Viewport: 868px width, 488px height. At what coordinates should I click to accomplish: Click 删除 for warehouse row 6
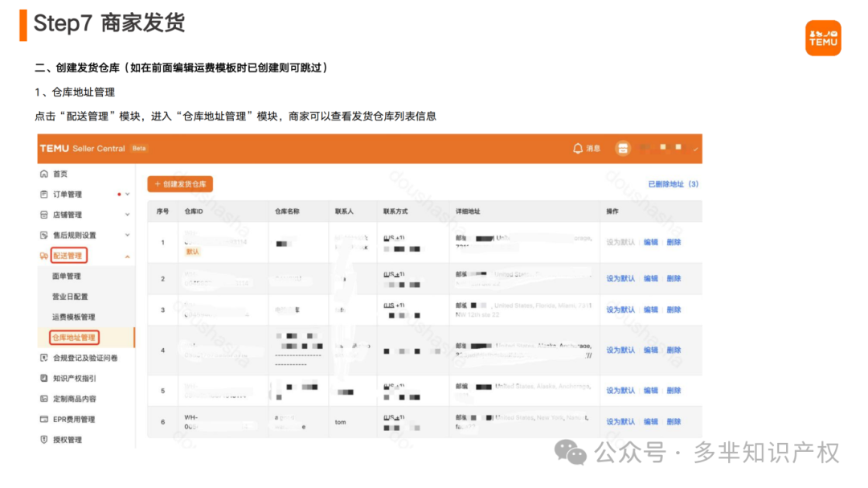[x=674, y=421]
